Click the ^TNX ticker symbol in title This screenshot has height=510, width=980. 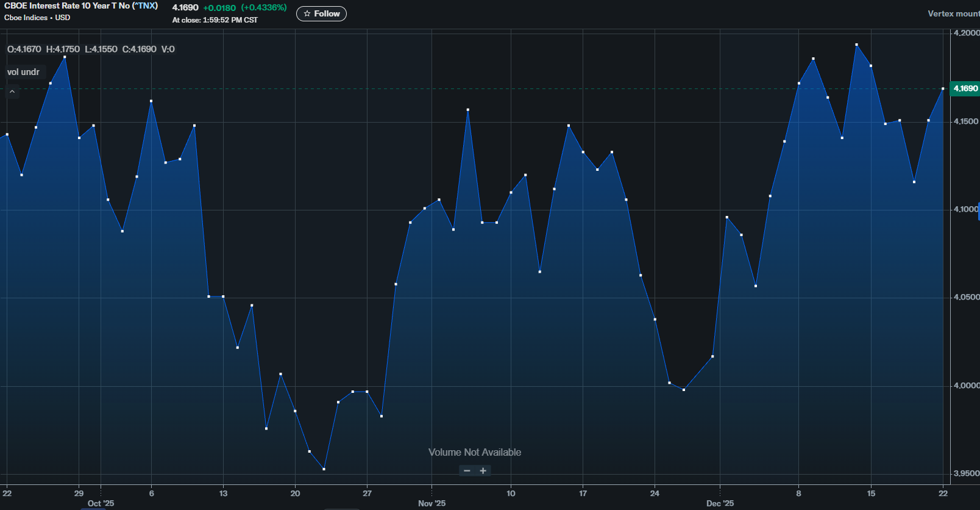[x=145, y=5]
